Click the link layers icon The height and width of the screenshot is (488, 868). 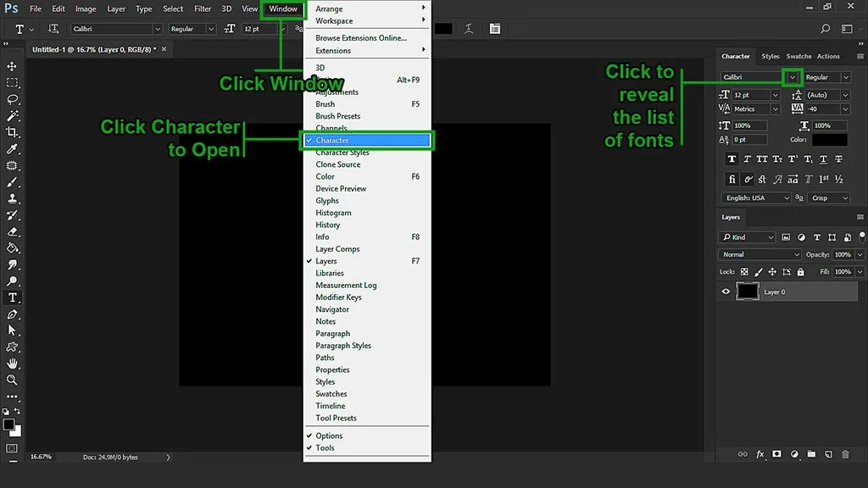tap(743, 454)
